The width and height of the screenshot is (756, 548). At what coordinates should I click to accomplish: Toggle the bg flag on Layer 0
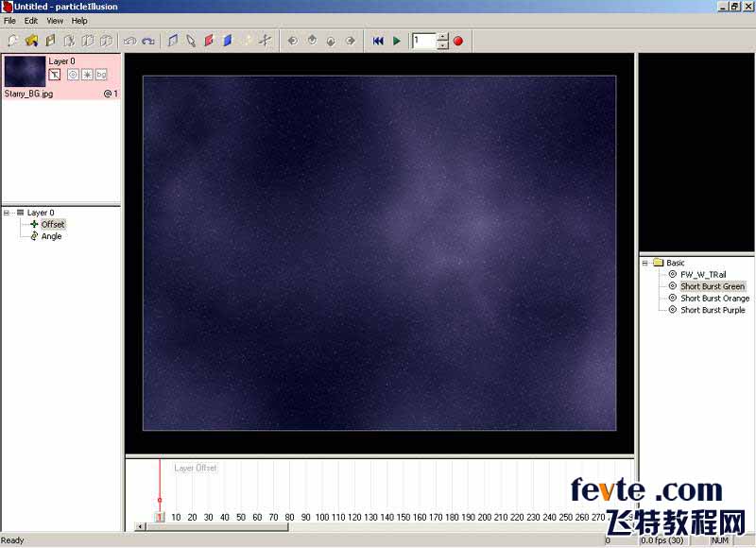click(99, 74)
